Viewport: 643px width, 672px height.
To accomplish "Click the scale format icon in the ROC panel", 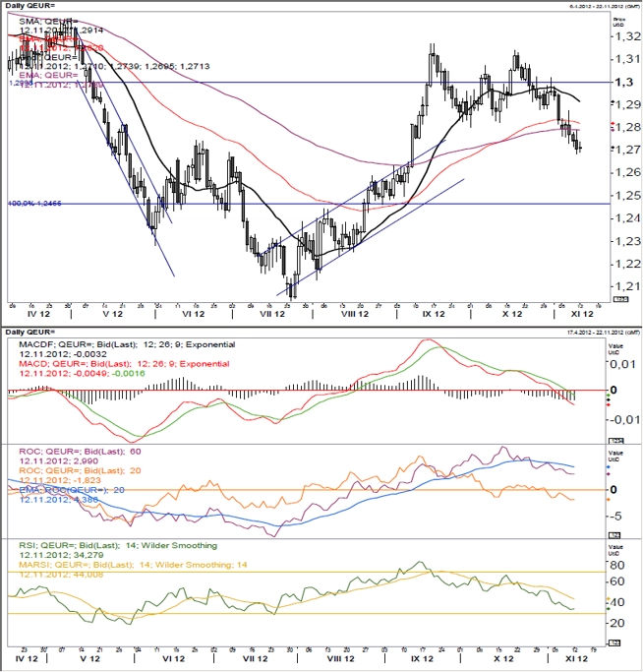I will click(x=614, y=535).
